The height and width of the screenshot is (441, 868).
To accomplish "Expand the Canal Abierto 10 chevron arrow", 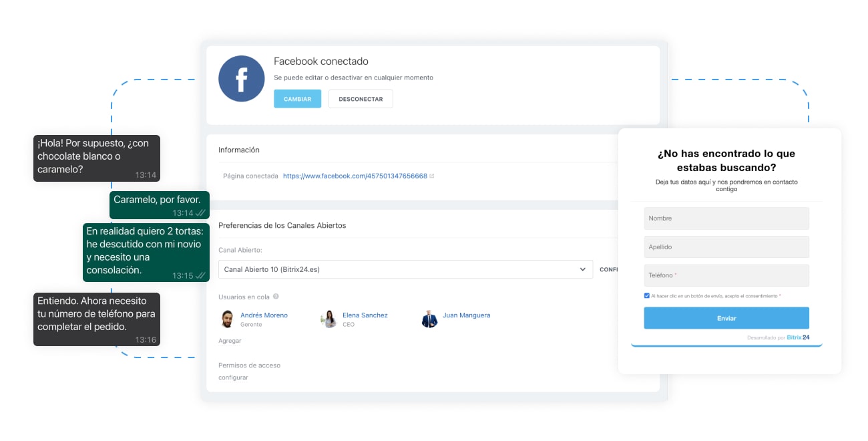I will point(582,269).
